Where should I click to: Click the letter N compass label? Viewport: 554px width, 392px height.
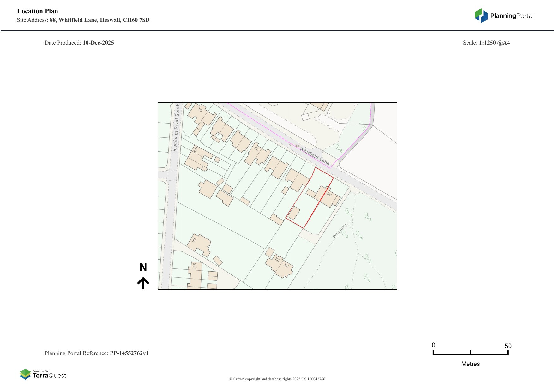click(x=143, y=267)
